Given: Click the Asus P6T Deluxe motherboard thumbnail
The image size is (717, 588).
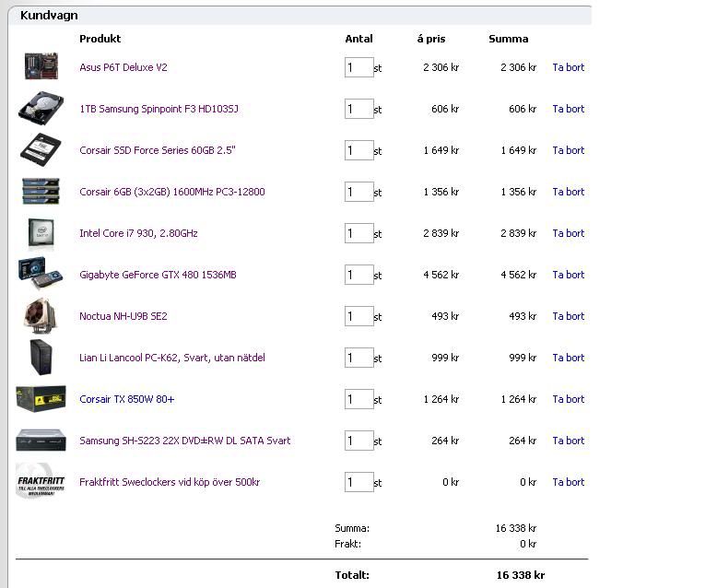Looking at the screenshot, I should 41,67.
